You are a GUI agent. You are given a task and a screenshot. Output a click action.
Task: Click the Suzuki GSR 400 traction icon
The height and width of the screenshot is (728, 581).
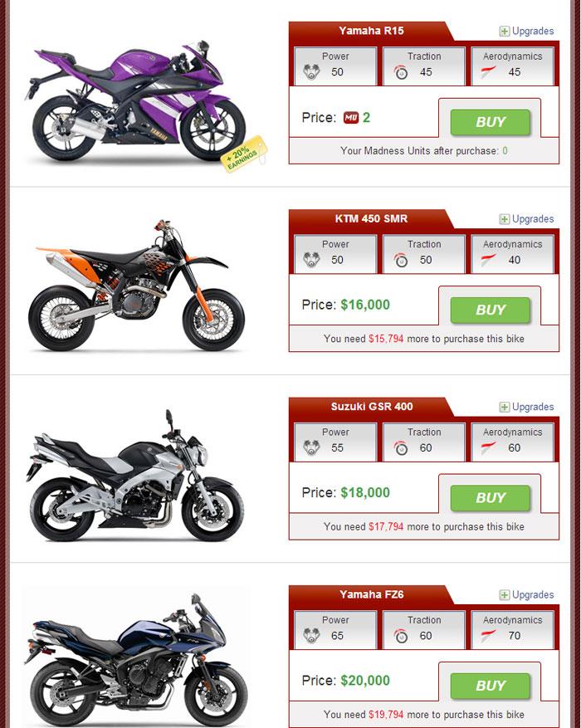tap(401, 448)
